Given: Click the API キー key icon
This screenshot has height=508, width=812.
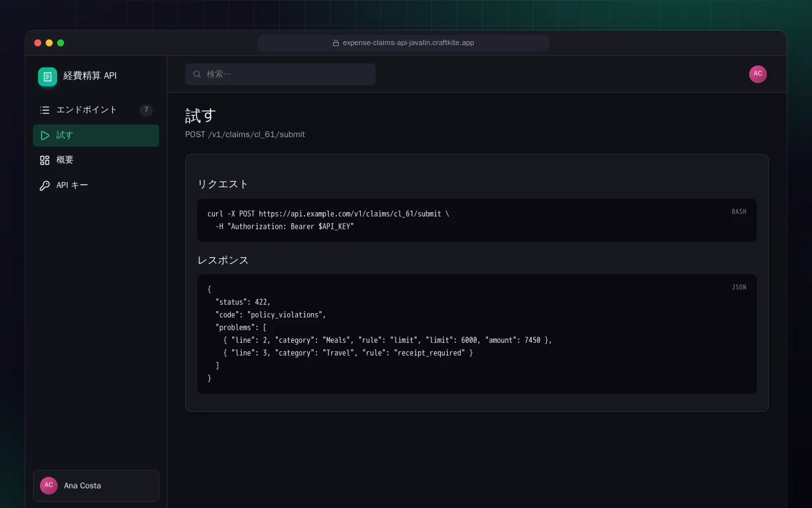Looking at the screenshot, I should [44, 185].
